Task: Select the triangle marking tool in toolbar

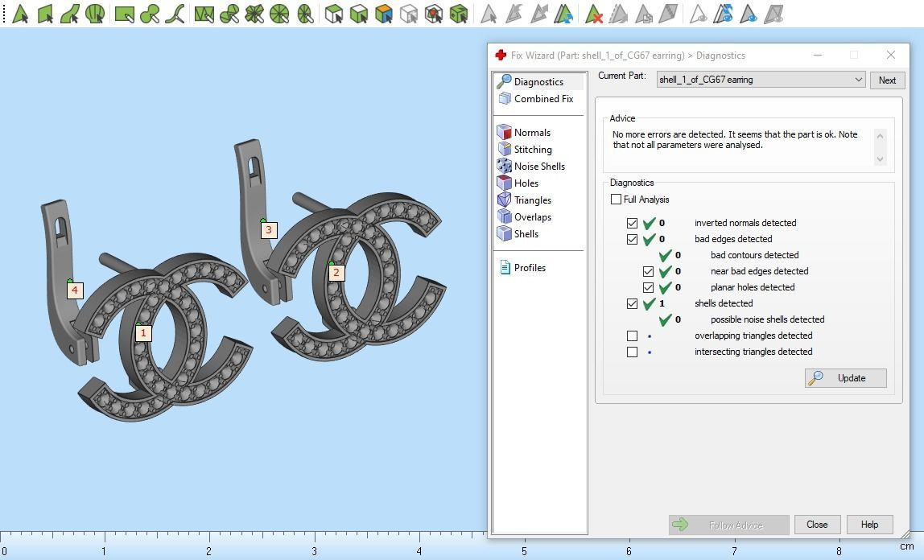Action: (20, 14)
